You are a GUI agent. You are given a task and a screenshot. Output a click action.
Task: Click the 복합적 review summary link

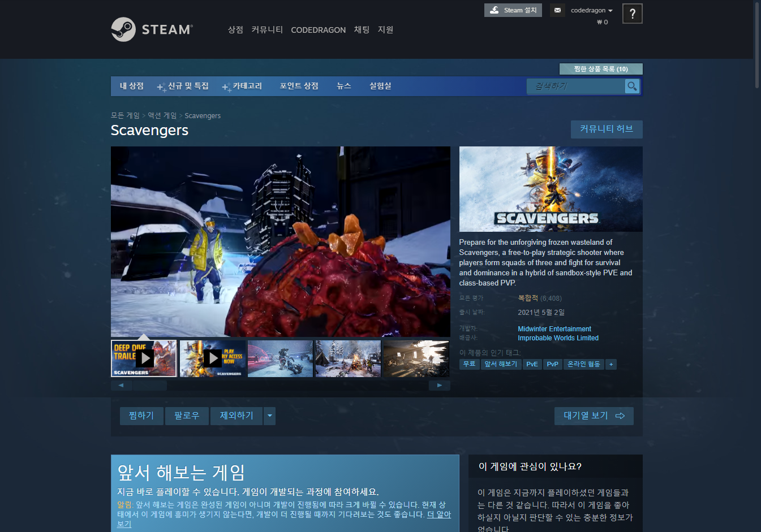coord(528,298)
